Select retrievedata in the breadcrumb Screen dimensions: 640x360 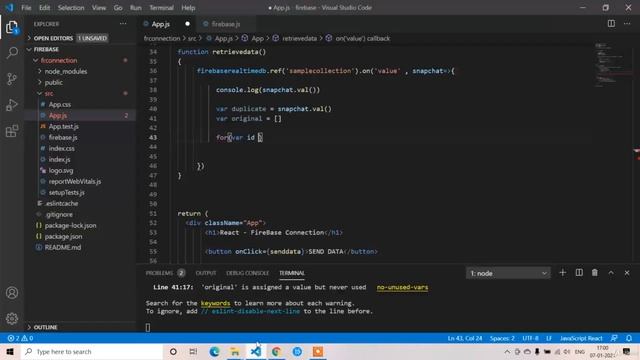click(299, 38)
